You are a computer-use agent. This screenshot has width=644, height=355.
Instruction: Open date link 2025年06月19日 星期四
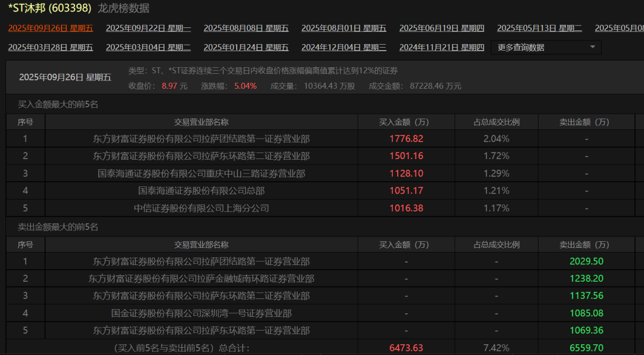point(441,29)
